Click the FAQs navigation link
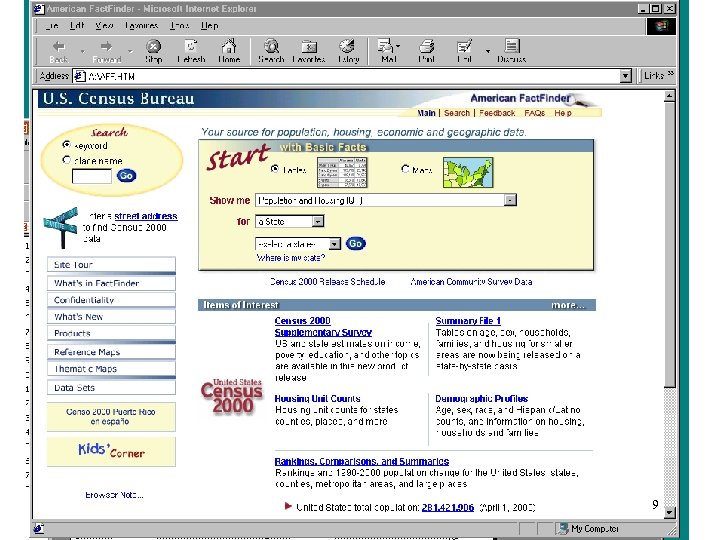The image size is (720, 540). tap(534, 113)
